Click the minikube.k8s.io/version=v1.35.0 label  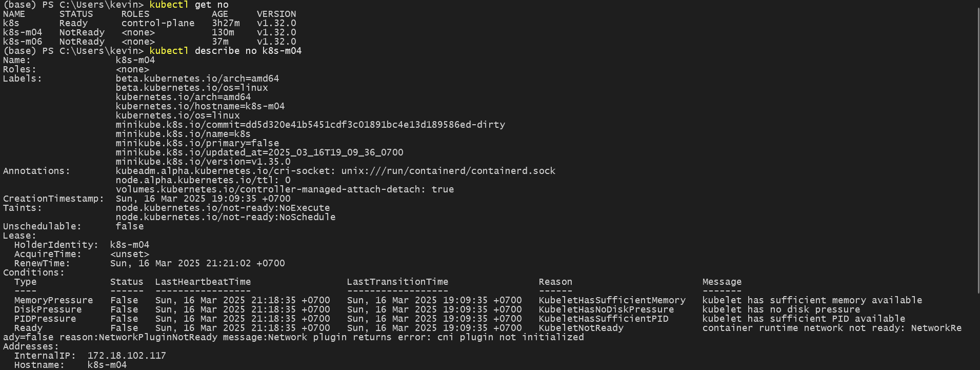[203, 162]
